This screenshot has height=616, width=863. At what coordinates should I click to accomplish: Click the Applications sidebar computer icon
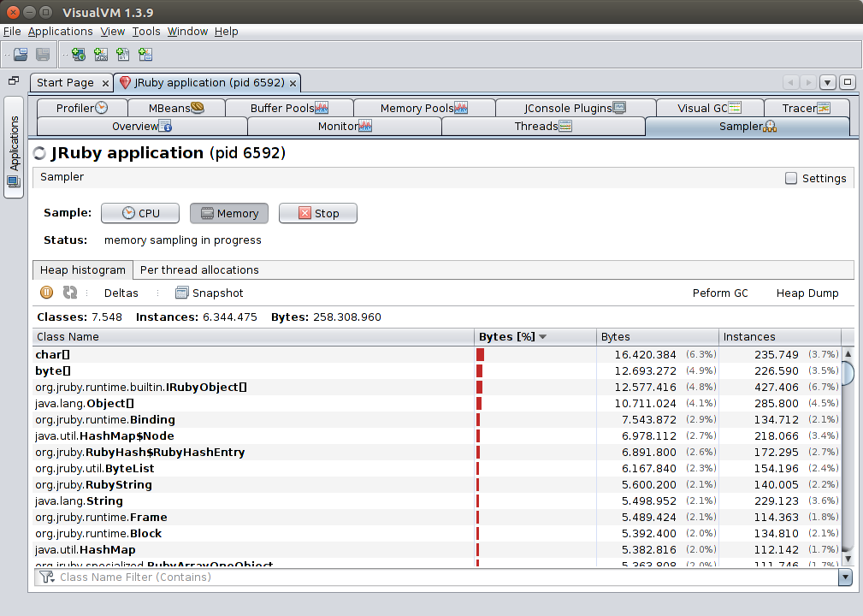click(13, 182)
